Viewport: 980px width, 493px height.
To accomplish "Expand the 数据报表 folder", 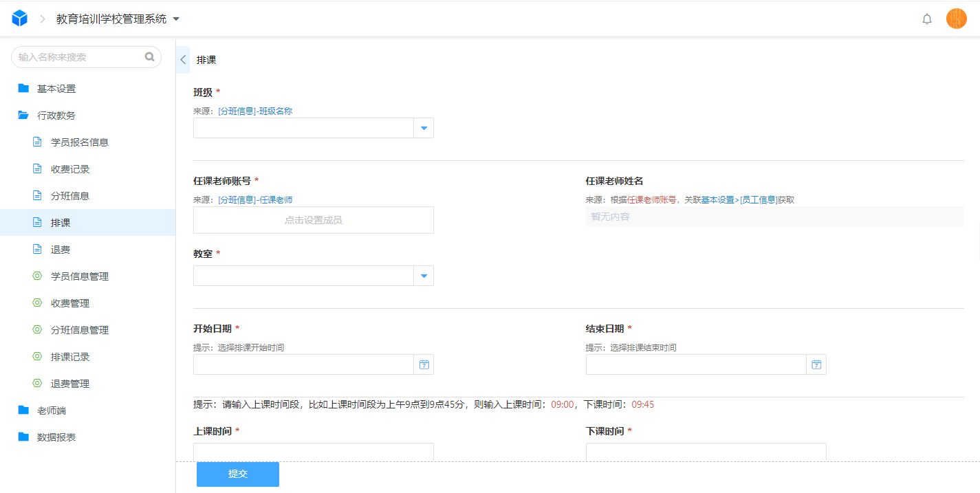I will tap(56, 437).
